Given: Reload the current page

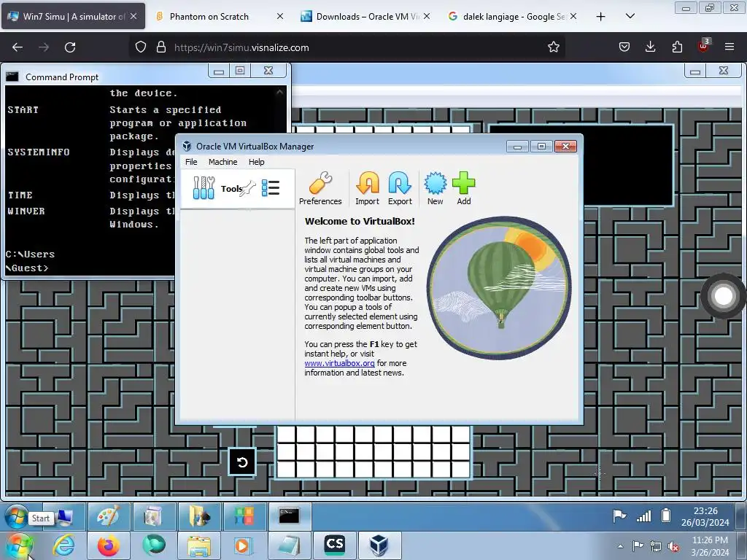Looking at the screenshot, I should (x=70, y=47).
